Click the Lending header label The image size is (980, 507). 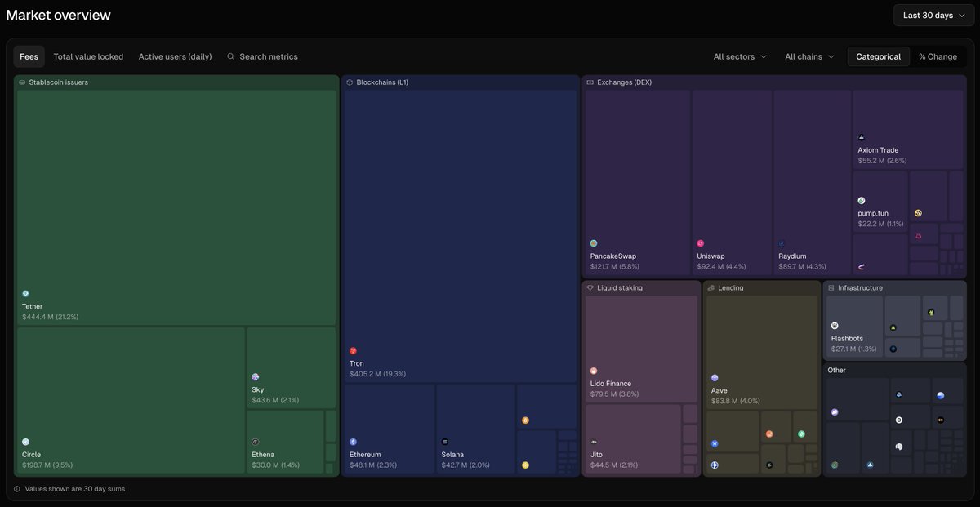coord(731,288)
